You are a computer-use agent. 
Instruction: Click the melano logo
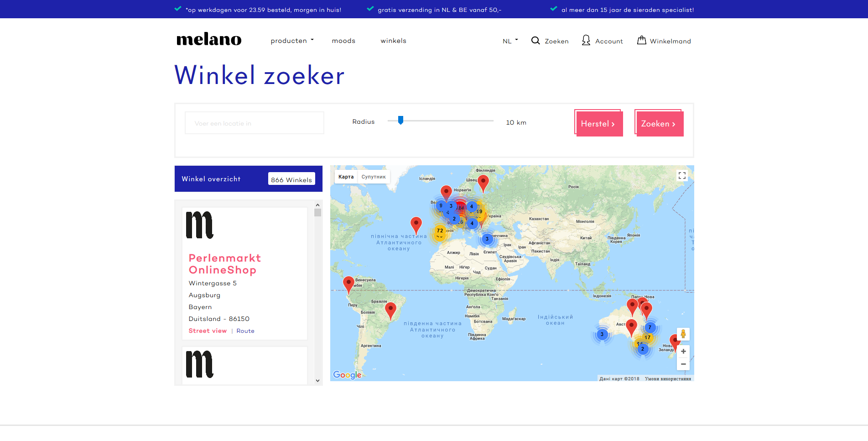209,40
